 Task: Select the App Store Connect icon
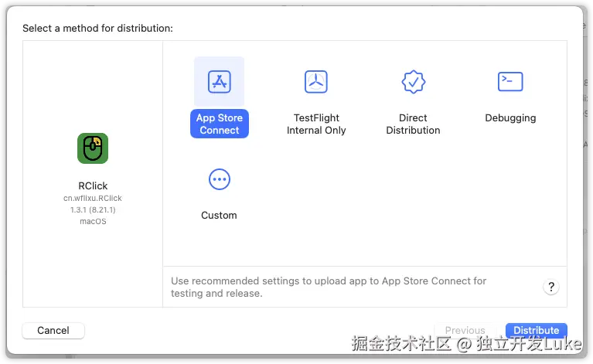pyautogui.click(x=220, y=82)
